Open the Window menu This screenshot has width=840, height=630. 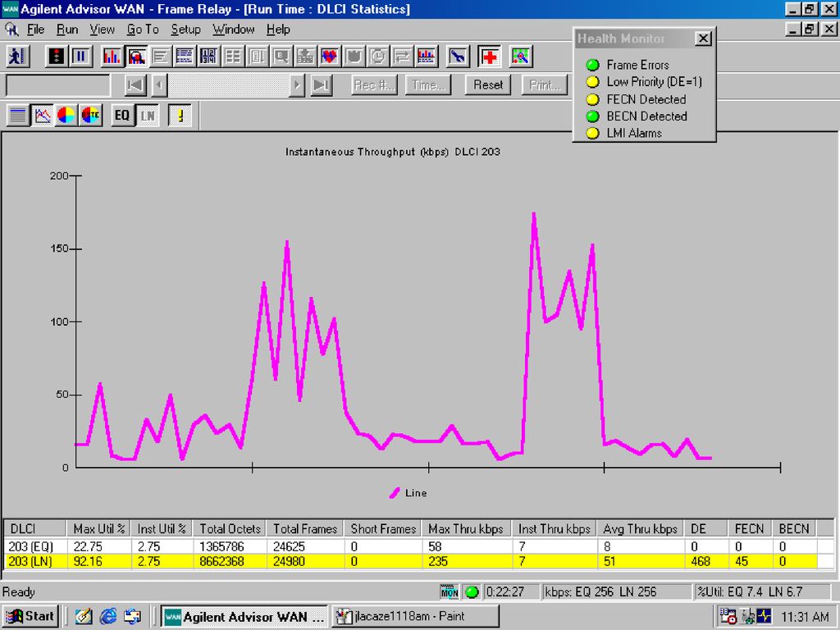click(x=234, y=30)
